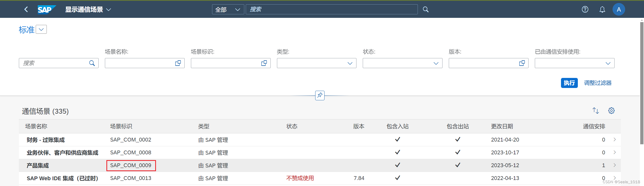Open table sort icon
The width and height of the screenshot is (644, 186).
tap(596, 111)
